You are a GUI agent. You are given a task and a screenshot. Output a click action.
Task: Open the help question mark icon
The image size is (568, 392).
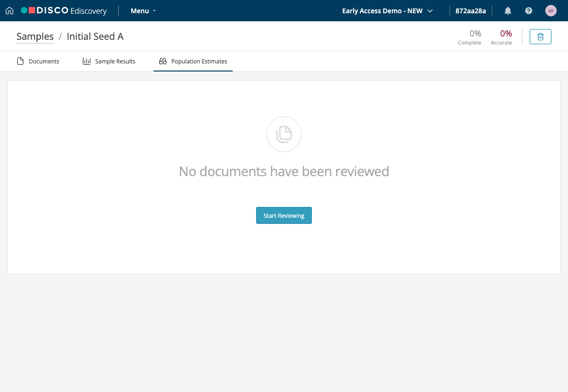point(529,11)
